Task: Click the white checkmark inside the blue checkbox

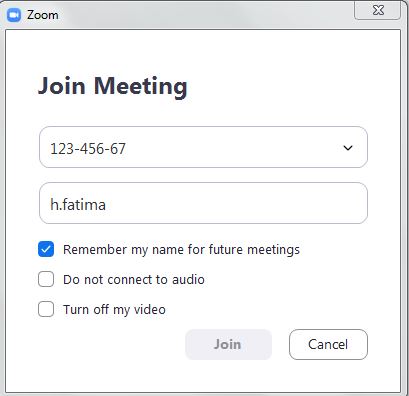Action: [46, 249]
